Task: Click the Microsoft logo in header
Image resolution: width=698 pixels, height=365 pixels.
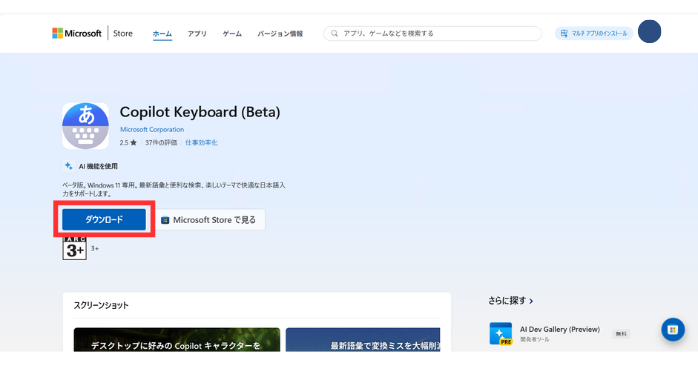Action: click(77, 33)
